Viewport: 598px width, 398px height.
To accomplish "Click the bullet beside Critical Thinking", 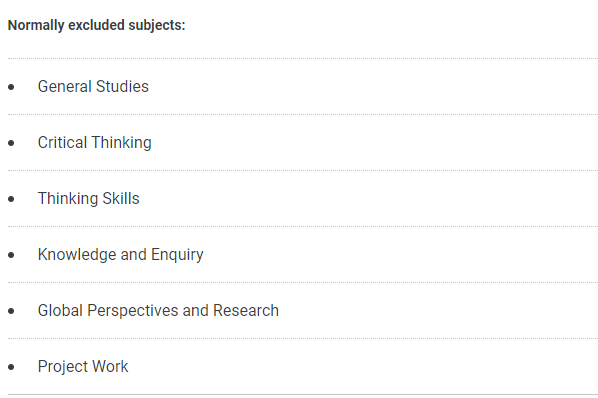I will [11, 143].
